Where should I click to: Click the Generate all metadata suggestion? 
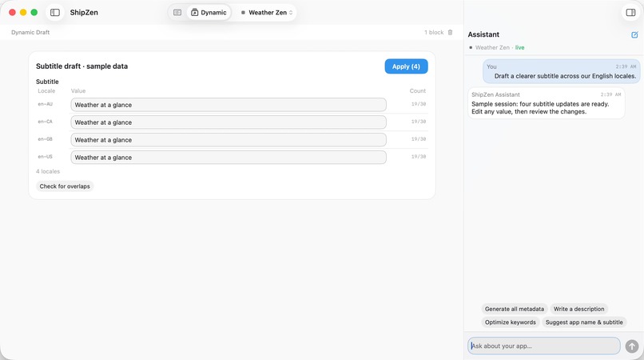[x=515, y=309]
